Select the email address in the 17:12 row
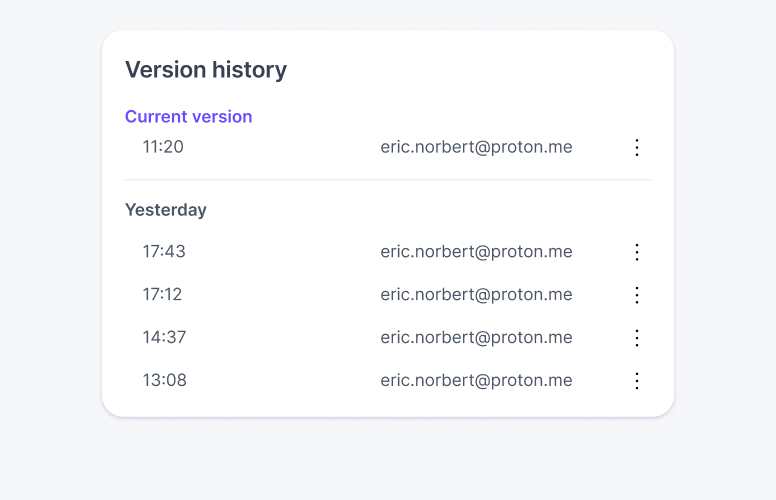The height and width of the screenshot is (500, 776). [x=476, y=295]
